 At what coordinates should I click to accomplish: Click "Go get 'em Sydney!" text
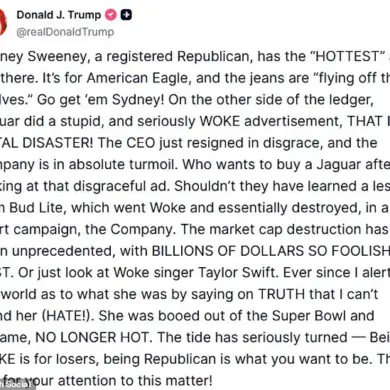[100, 100]
